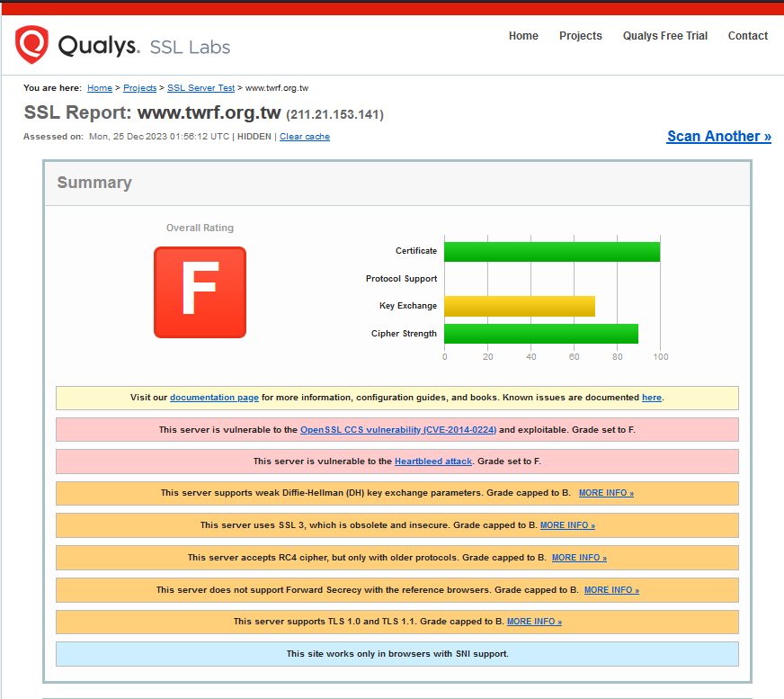784x699 pixels.
Task: Click the Key Exchange chart label
Action: pyautogui.click(x=408, y=306)
